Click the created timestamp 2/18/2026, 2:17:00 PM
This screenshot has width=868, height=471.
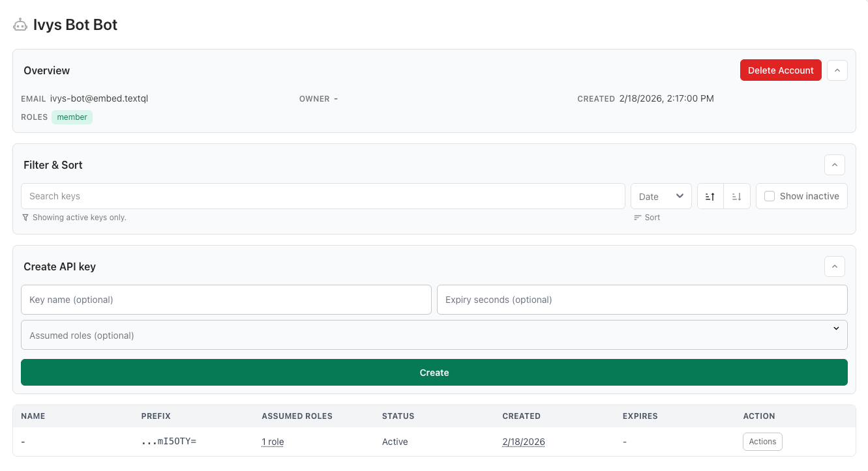click(x=666, y=99)
